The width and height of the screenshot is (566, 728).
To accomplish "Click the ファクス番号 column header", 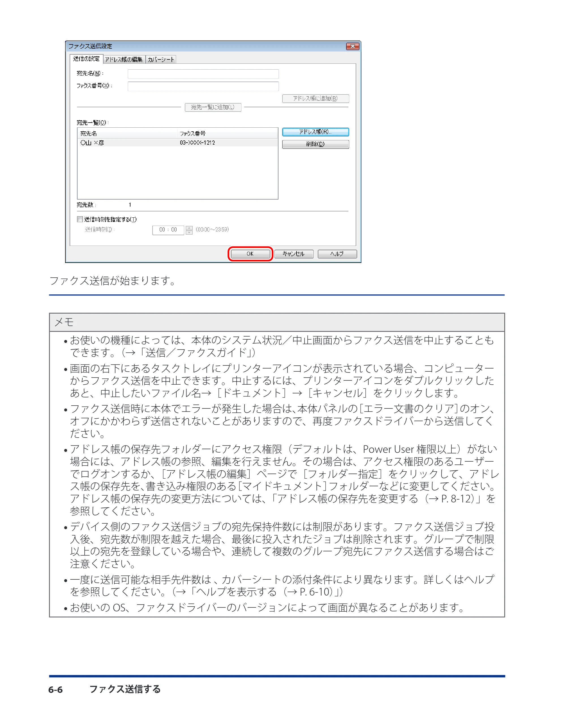I will pyautogui.click(x=227, y=133).
